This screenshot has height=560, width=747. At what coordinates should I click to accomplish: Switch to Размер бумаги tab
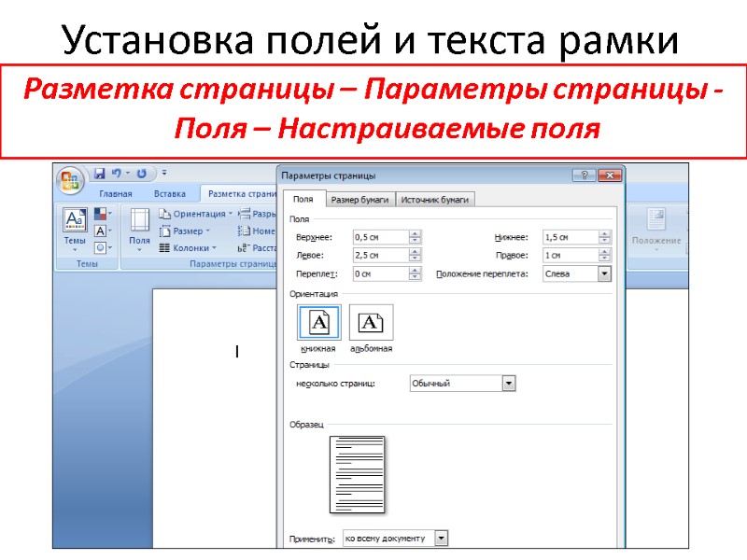[359, 200]
